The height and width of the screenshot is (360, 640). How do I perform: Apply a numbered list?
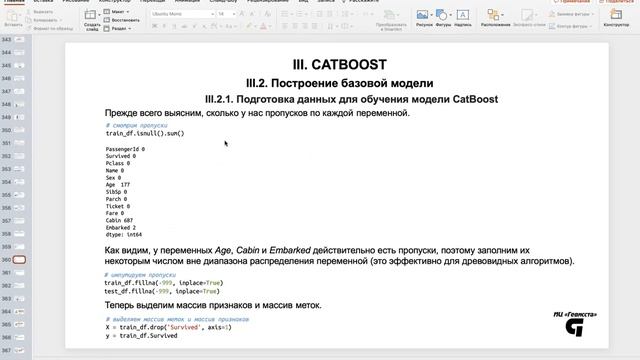[x=299, y=14]
